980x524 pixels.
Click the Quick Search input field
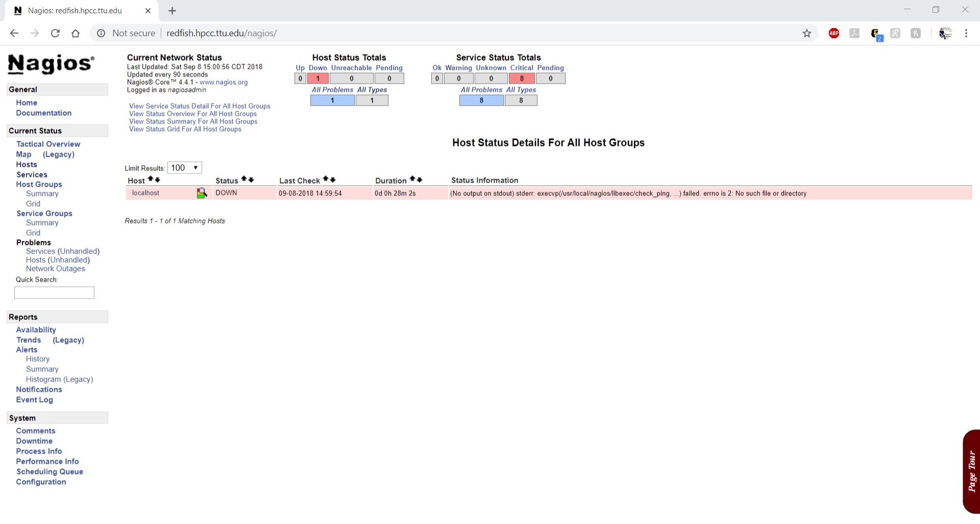pos(54,293)
